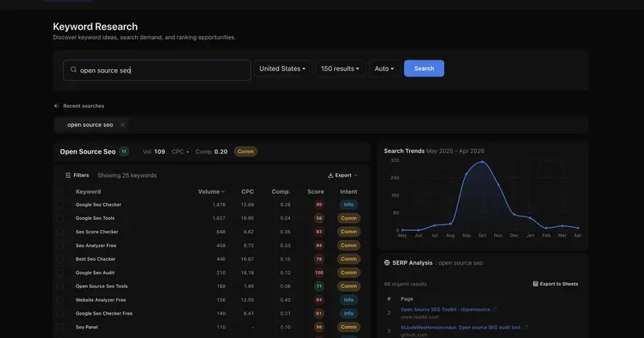This screenshot has width=644, height=338.
Task: Check the Seo Score Checker row checkbox
Action: coord(60,232)
